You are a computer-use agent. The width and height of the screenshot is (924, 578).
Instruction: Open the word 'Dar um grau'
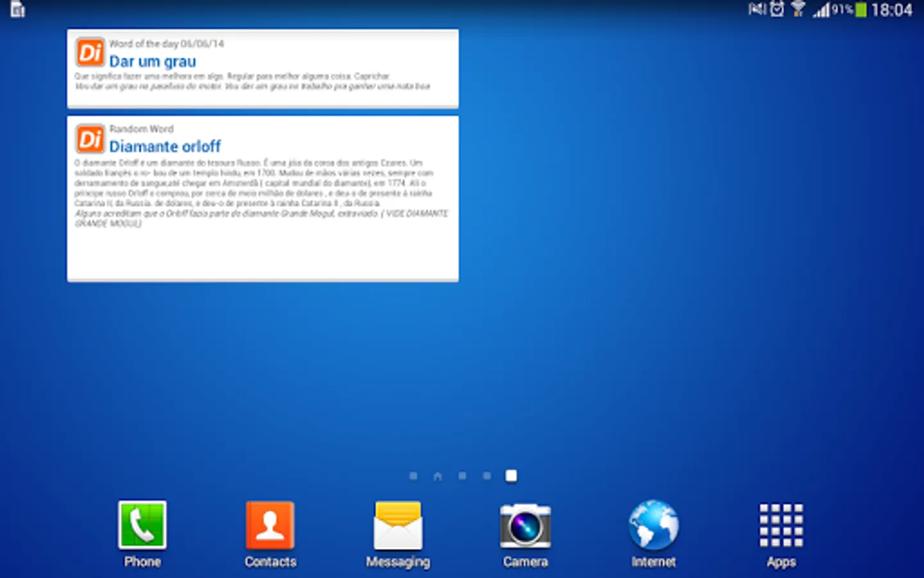coord(153,62)
